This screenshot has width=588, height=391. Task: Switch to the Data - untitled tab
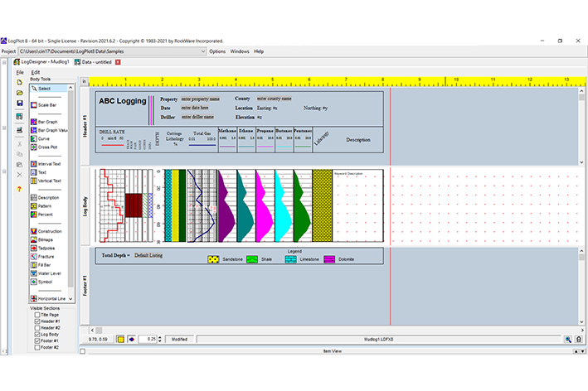[x=97, y=62]
